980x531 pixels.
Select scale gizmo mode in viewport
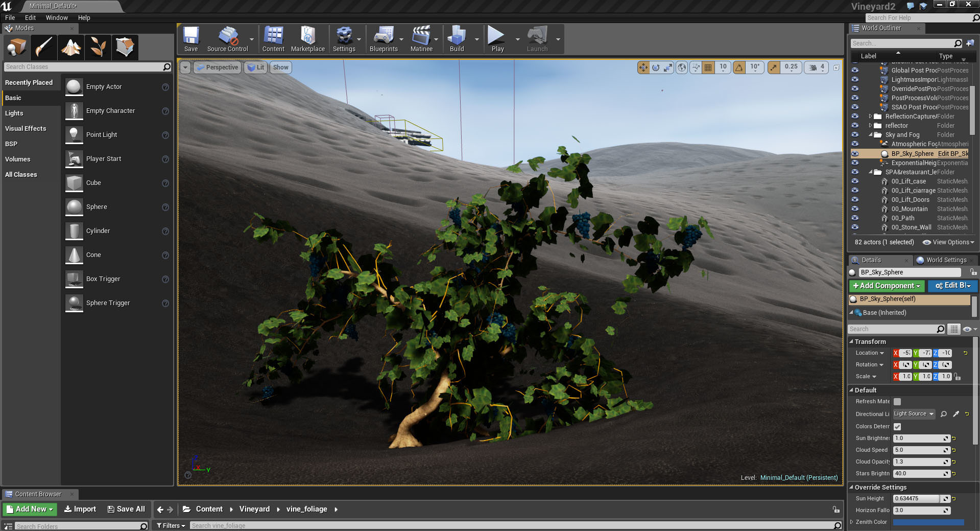[668, 67]
